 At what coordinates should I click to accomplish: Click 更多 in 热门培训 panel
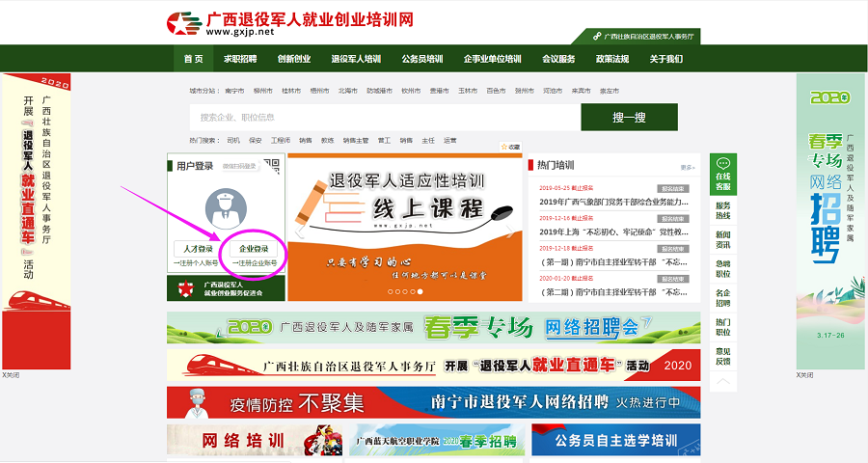688,167
